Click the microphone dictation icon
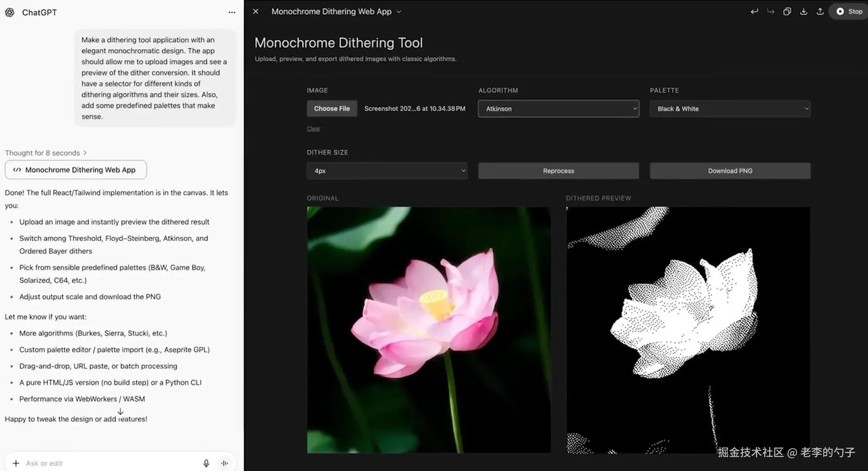868x471 pixels. 206,463
